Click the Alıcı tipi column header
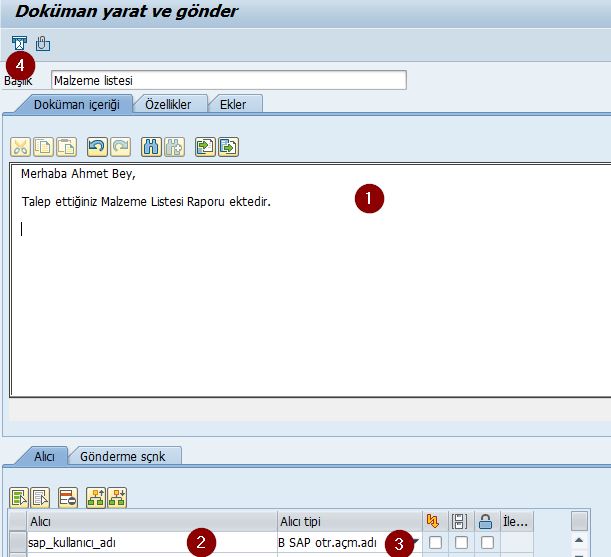The width and height of the screenshot is (611, 557). pos(350,522)
